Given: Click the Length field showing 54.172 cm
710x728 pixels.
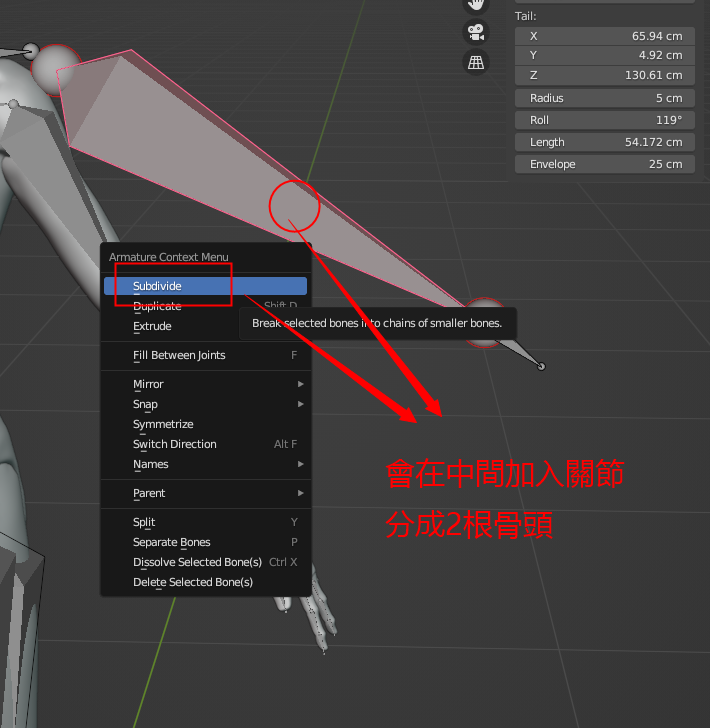Looking at the screenshot, I should [604, 142].
